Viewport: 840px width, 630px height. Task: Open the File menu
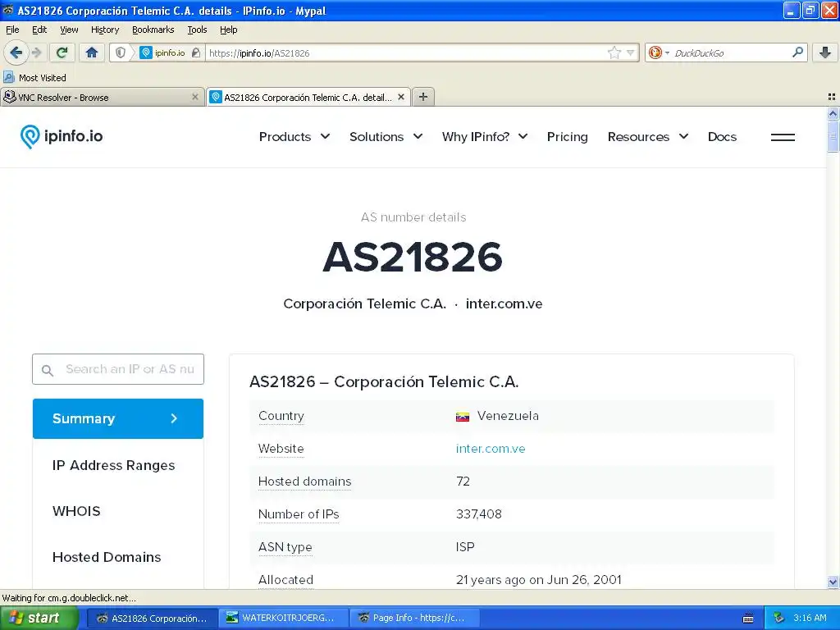(12, 30)
